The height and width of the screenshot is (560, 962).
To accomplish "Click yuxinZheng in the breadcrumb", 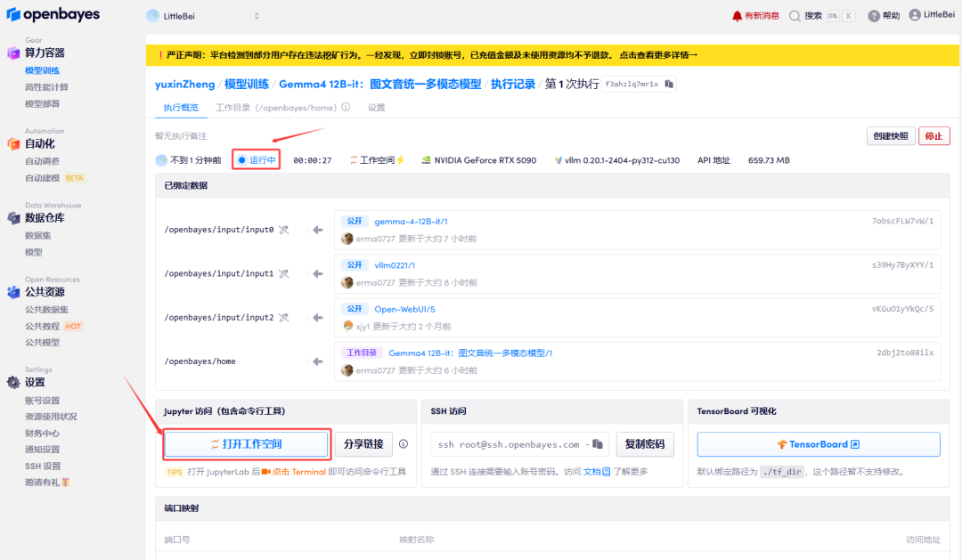I will pos(184,84).
